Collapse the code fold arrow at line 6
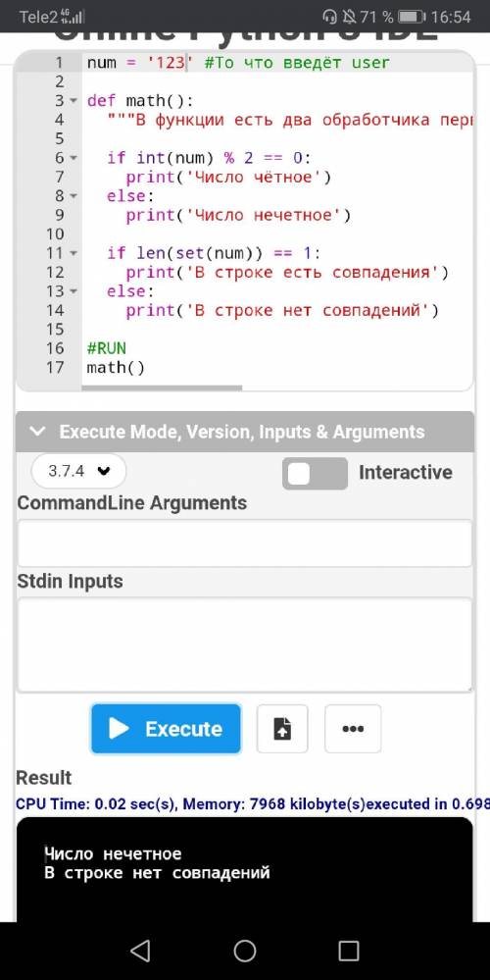The width and height of the screenshot is (490, 980). coord(73,158)
